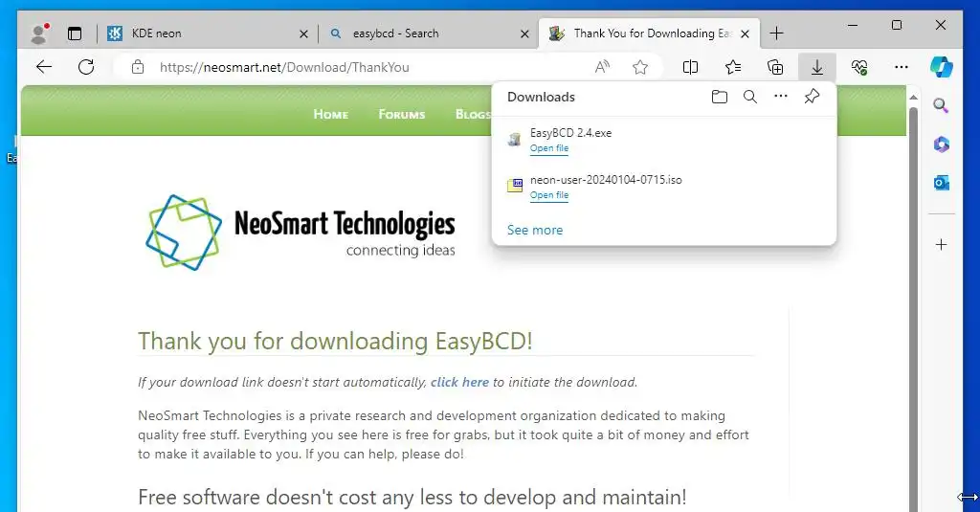
Task: Click the EasyBCD 2.4.exe file name
Action: click(570, 132)
